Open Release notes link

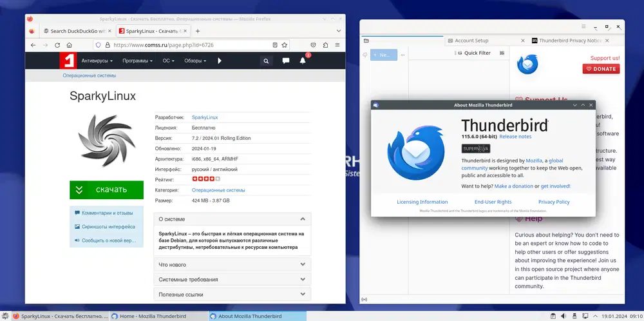point(515,137)
